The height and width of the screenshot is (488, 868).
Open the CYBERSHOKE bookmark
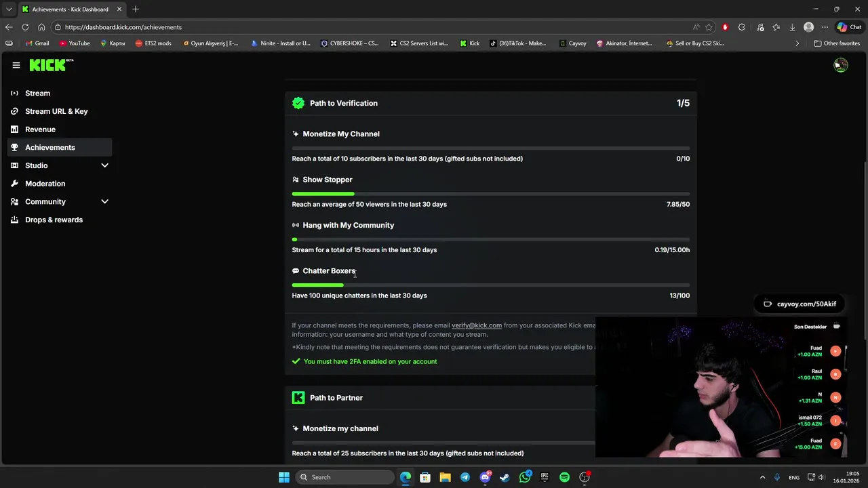click(x=350, y=43)
